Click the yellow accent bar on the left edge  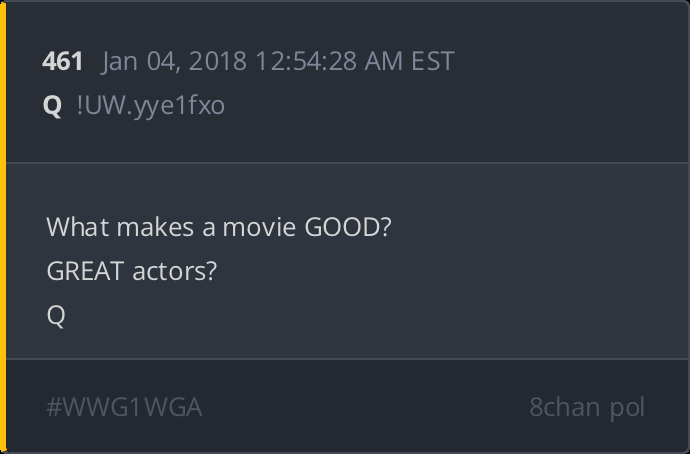click(x=3, y=227)
